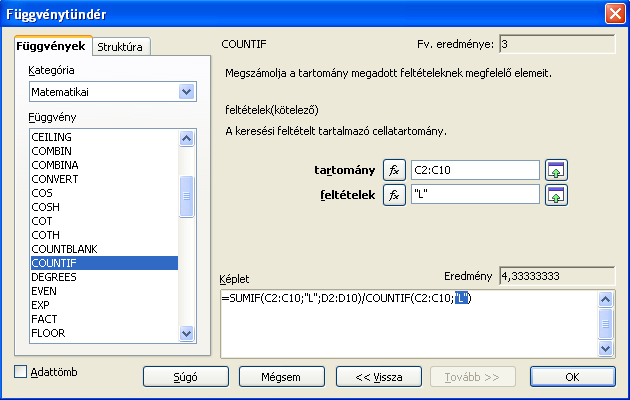630x400 pixels.
Task: Select COTH in function list
Action: pos(104,235)
